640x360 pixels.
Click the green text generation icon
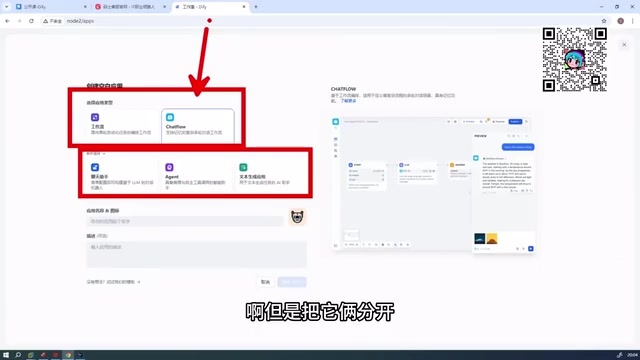[x=243, y=167]
